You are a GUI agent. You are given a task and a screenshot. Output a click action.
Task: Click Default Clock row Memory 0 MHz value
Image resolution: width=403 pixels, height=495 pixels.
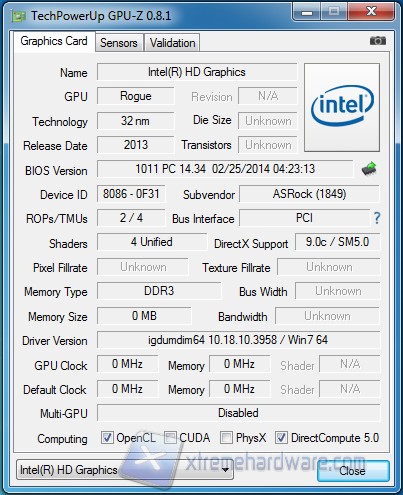tap(240, 389)
